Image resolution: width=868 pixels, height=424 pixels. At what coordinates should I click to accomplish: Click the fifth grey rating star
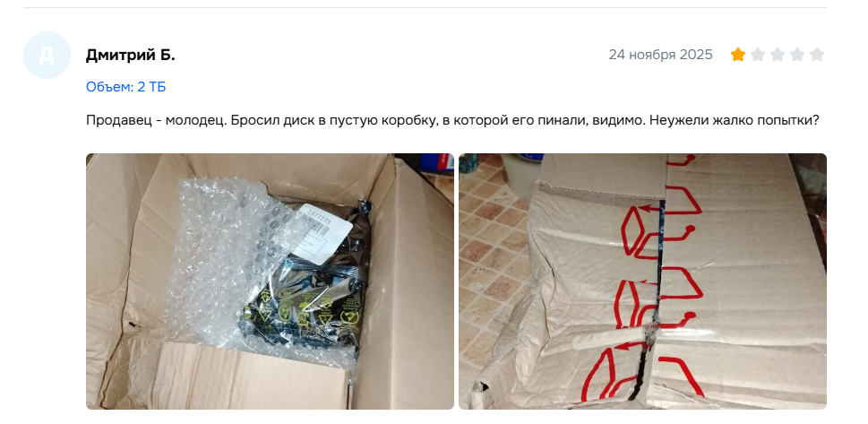click(x=817, y=55)
